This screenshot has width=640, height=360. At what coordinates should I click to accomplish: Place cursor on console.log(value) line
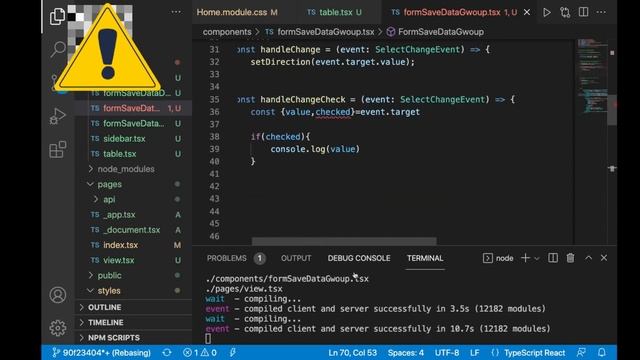coord(315,149)
